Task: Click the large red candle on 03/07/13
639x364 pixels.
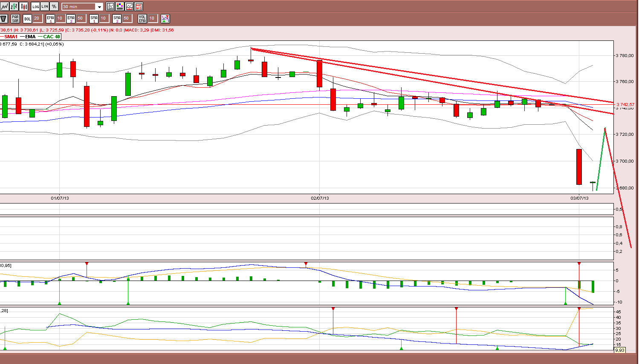Action: tap(579, 167)
